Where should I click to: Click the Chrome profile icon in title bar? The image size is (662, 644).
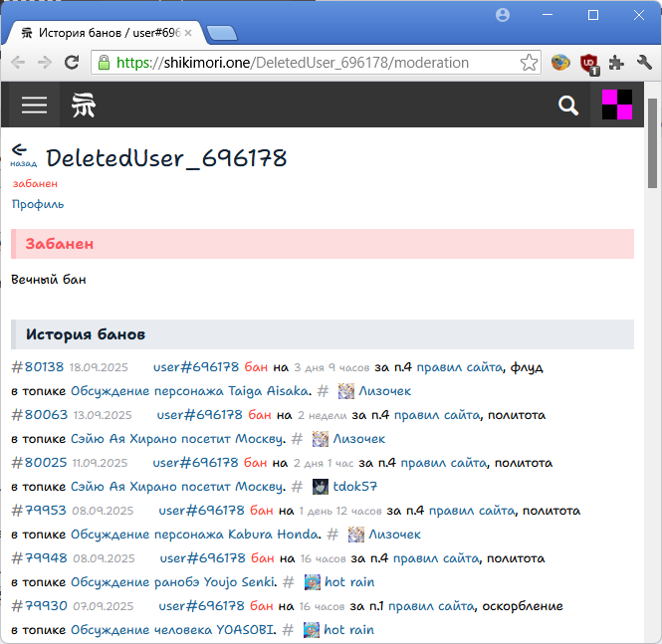click(503, 15)
